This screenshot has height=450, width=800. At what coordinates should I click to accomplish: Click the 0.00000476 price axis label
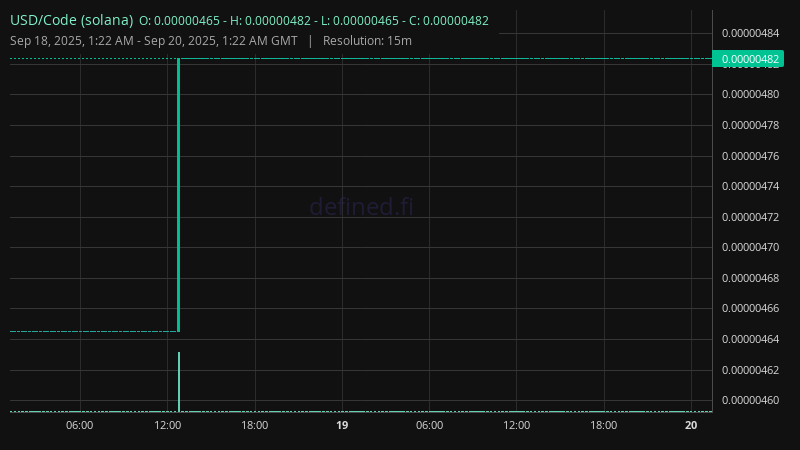[751, 156]
